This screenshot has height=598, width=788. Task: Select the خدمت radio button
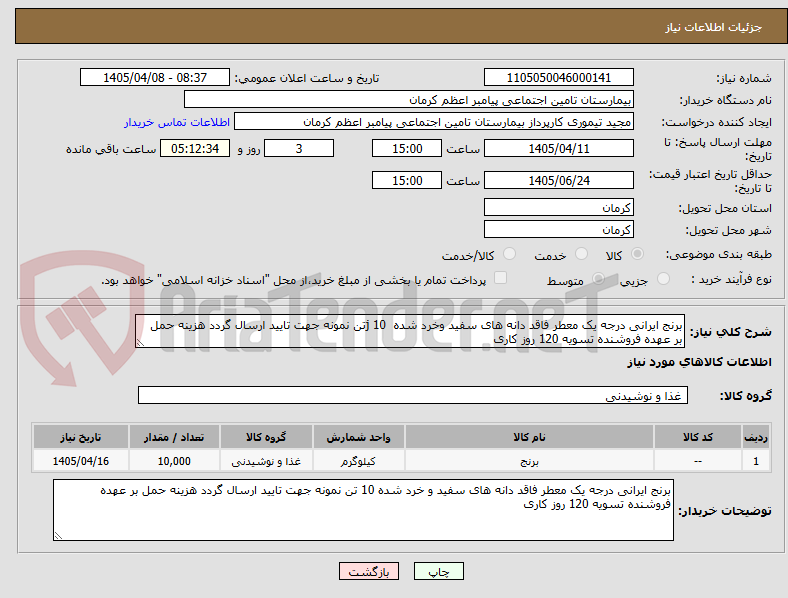pos(581,254)
